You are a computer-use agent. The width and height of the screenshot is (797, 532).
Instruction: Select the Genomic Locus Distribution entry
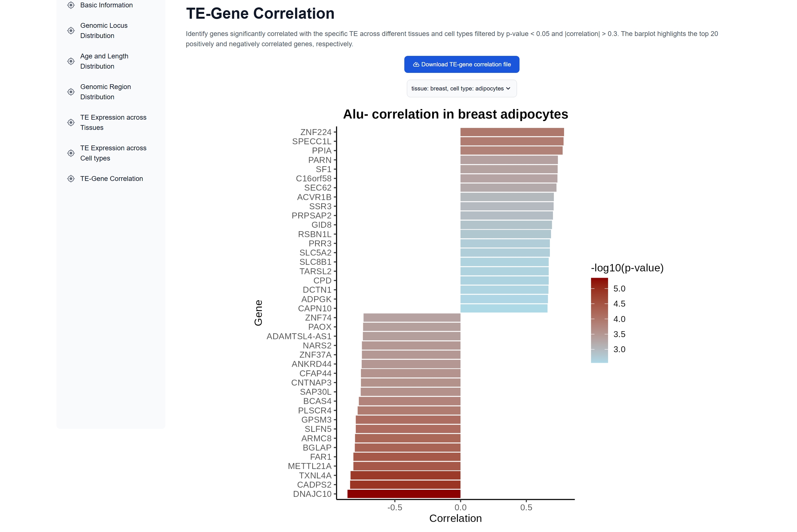tap(104, 30)
